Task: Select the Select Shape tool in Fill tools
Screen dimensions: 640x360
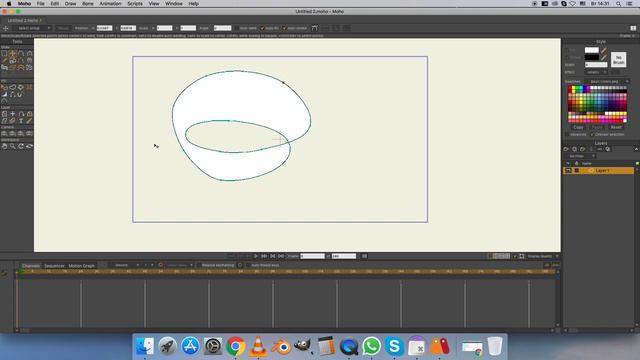Action: pyautogui.click(x=4, y=87)
